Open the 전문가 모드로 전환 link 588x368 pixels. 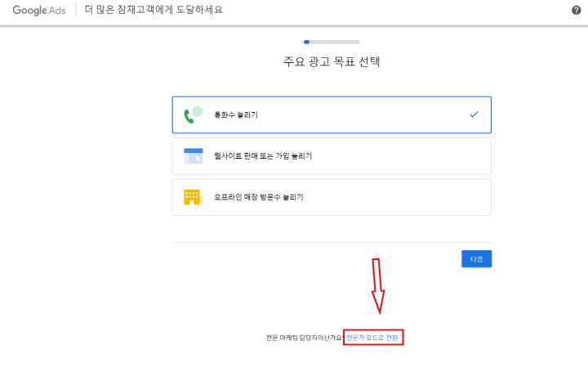372,338
